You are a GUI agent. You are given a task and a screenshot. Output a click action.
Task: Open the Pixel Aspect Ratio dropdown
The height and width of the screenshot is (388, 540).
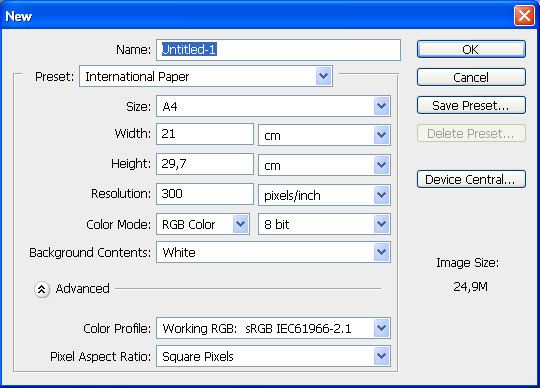273,356
